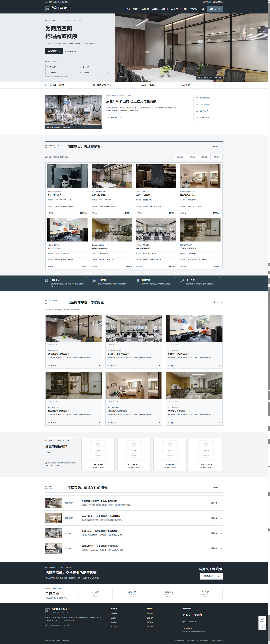
Task: Click the 批量工程咨询 button
Action: point(211,576)
